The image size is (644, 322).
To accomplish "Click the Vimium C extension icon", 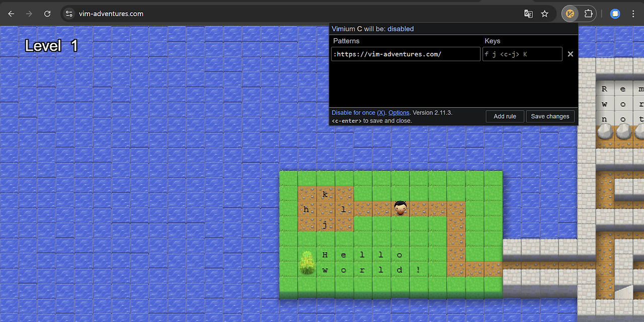I will coord(571,14).
